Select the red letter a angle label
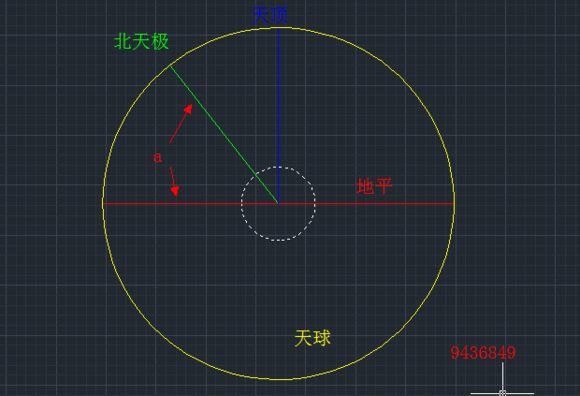This screenshot has width=580, height=396. [x=158, y=158]
